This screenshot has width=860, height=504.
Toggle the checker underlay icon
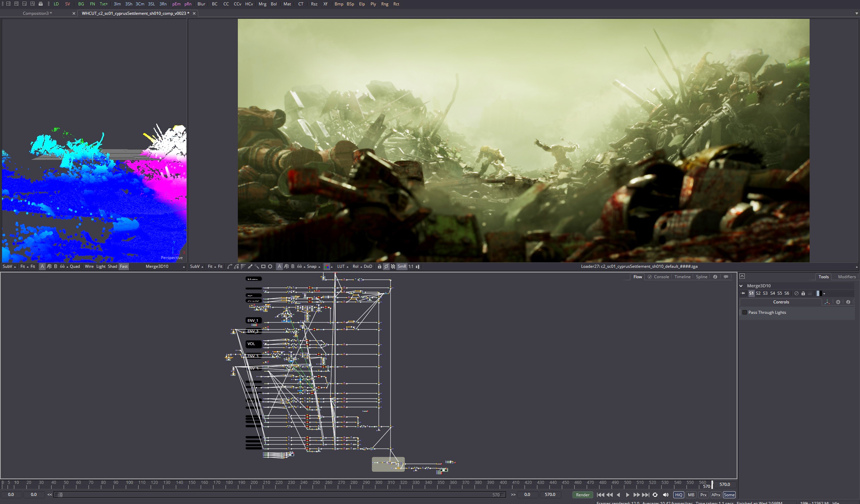click(393, 266)
